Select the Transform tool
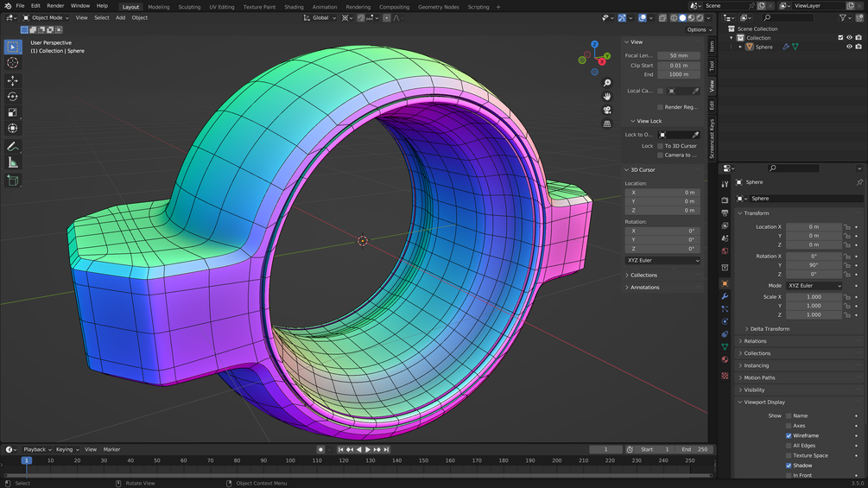Screen dimensions: 868x488 12,129
